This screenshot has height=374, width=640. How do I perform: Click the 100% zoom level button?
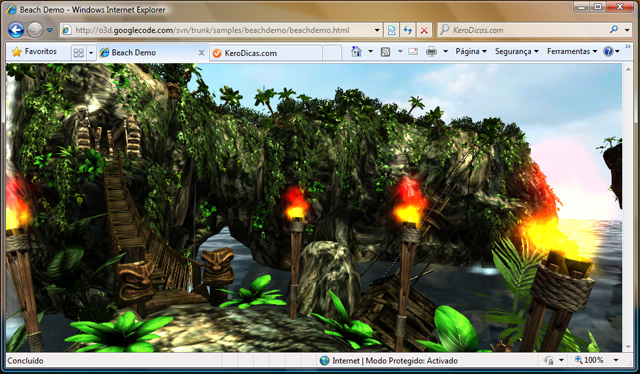click(589, 360)
